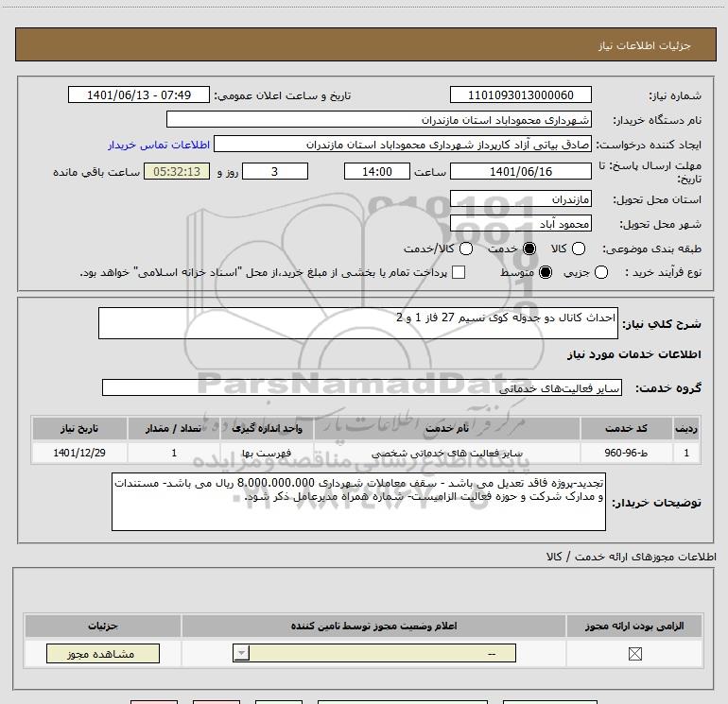
Task: Toggle the اسناد خزانه اسلامی payment checkbox
Action: click(x=459, y=272)
